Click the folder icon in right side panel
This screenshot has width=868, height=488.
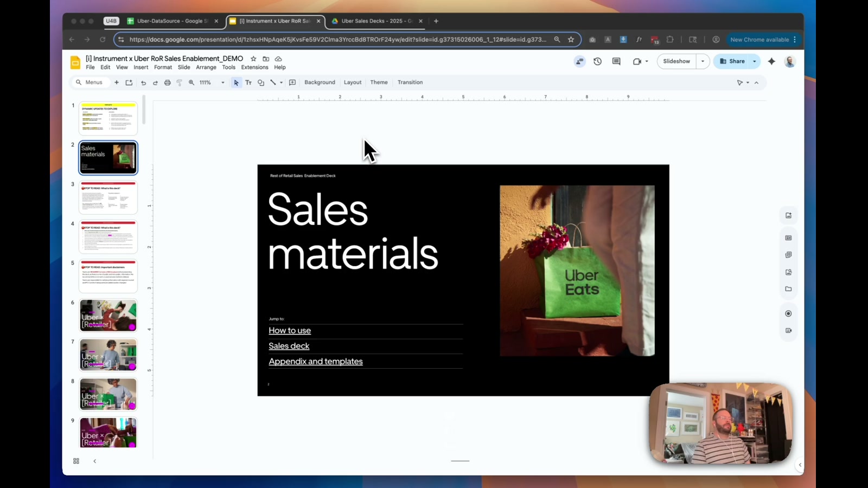788,289
